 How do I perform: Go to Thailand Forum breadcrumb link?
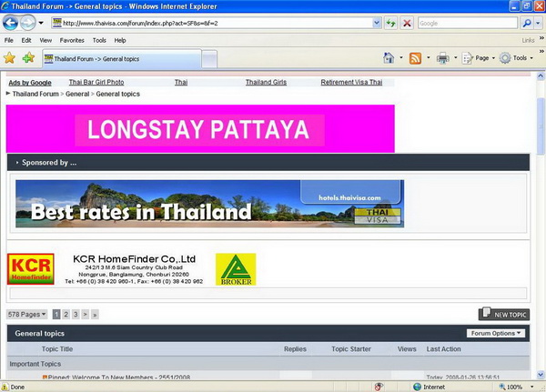(35, 94)
